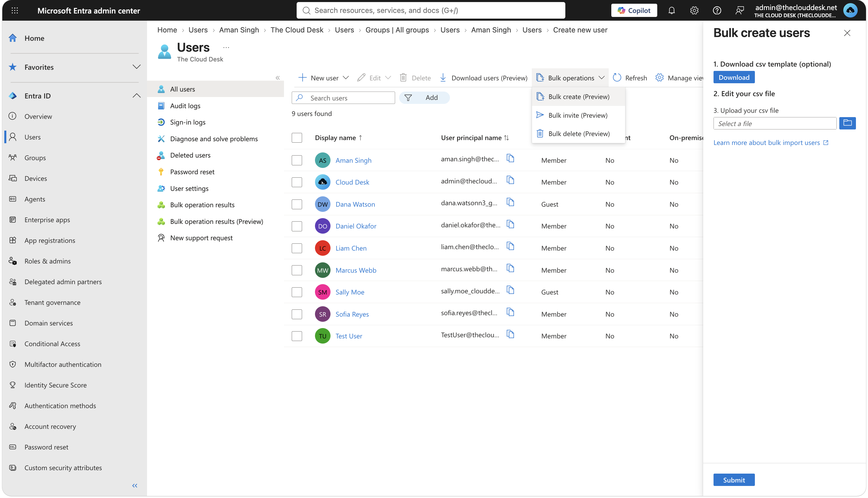Select Bulk invite (Preview) menu item

coord(578,115)
